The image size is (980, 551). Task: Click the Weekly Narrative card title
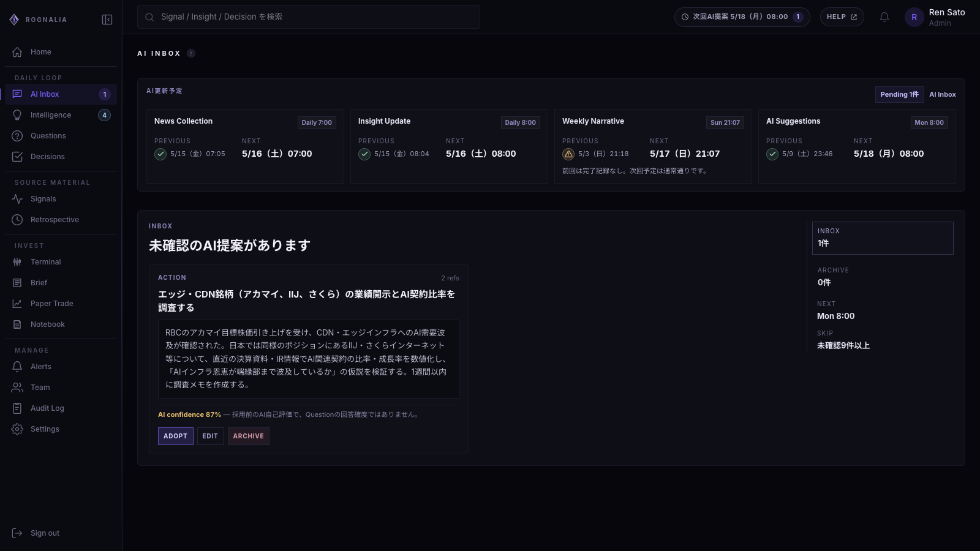point(594,121)
